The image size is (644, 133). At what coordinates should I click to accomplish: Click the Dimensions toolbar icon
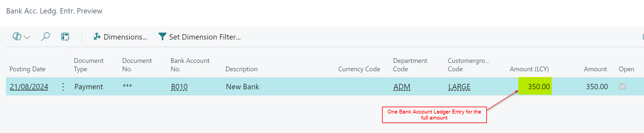[x=97, y=37]
